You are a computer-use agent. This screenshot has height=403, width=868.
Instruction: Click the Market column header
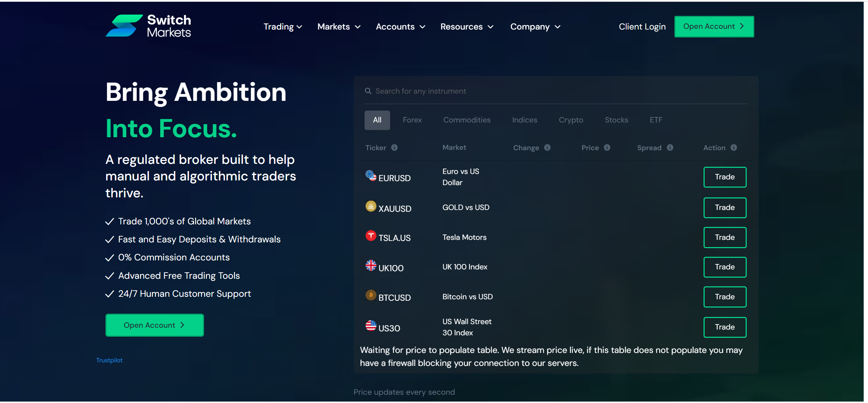454,147
